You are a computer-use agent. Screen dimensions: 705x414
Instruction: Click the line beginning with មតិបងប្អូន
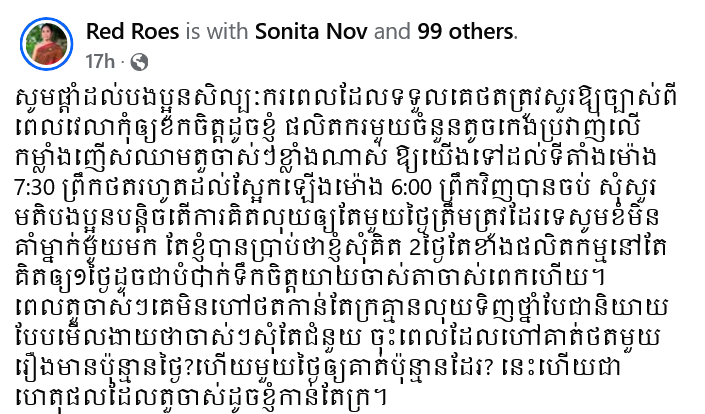pyautogui.click(x=337, y=218)
